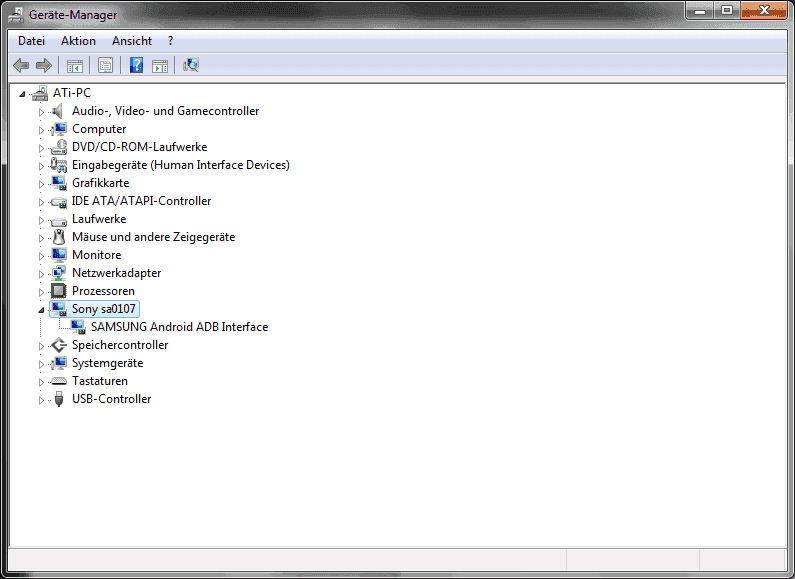Collapse the Sony sa0107 node
795x579 pixels.
(x=42, y=310)
